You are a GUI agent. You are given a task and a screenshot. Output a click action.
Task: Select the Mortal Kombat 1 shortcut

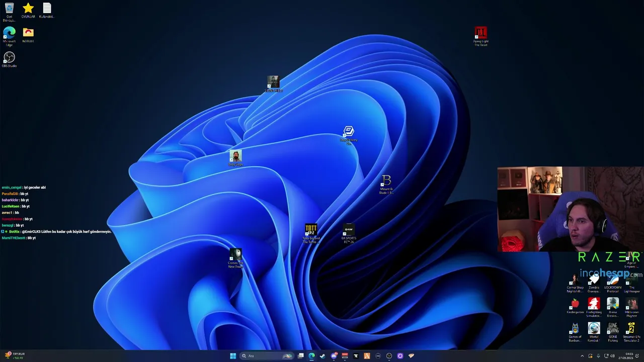[594, 332]
